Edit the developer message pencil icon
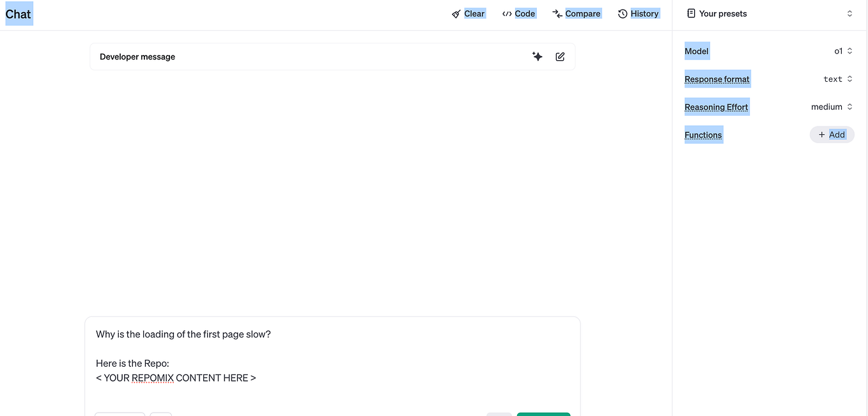Screen dimensions: 868x416 pyautogui.click(x=560, y=56)
